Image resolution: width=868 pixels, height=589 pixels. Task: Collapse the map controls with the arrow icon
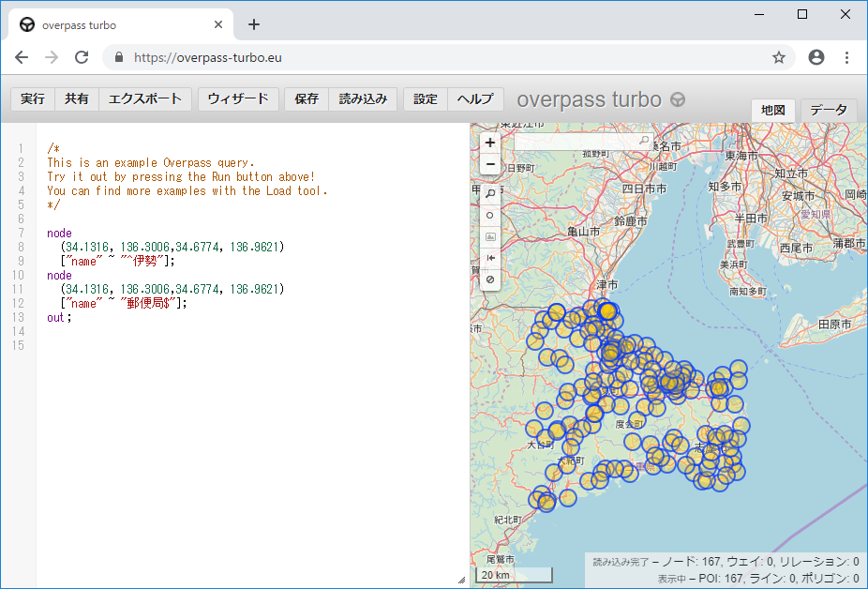click(489, 258)
